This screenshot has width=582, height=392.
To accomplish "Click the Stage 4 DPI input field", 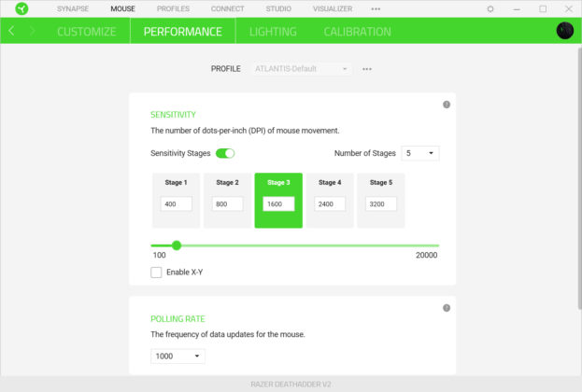I will [330, 203].
